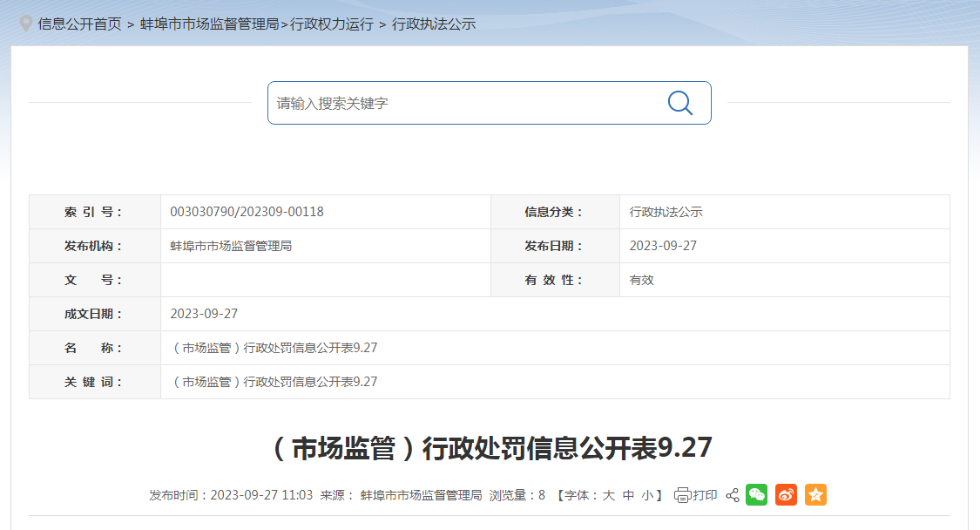980x530 pixels.
Task: Focus the search keyword input field
Action: (x=462, y=103)
